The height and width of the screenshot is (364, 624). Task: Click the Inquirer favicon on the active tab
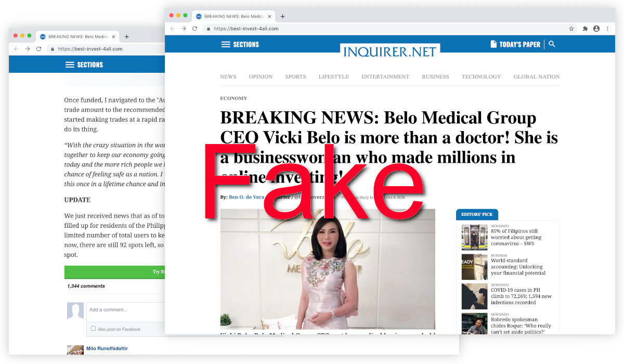(x=198, y=16)
